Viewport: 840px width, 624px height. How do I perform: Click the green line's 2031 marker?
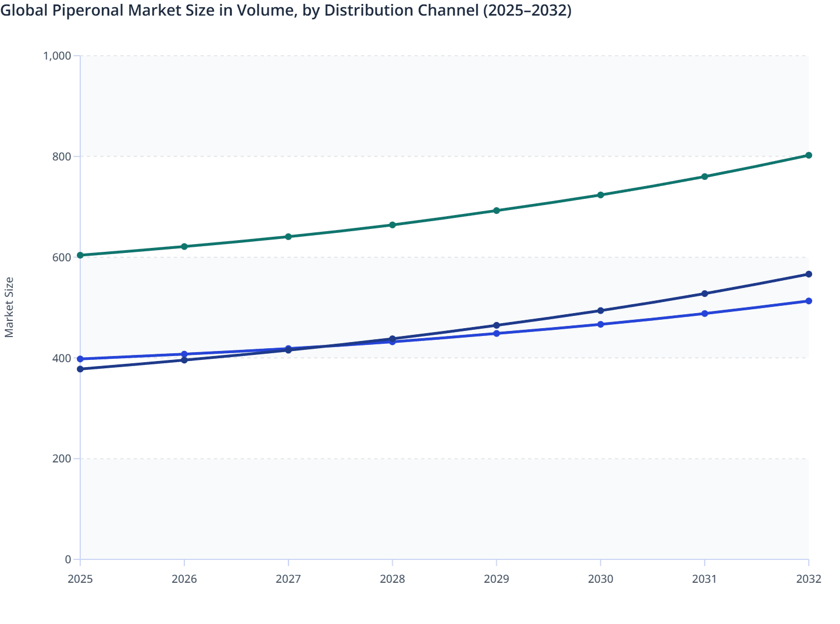tap(704, 176)
